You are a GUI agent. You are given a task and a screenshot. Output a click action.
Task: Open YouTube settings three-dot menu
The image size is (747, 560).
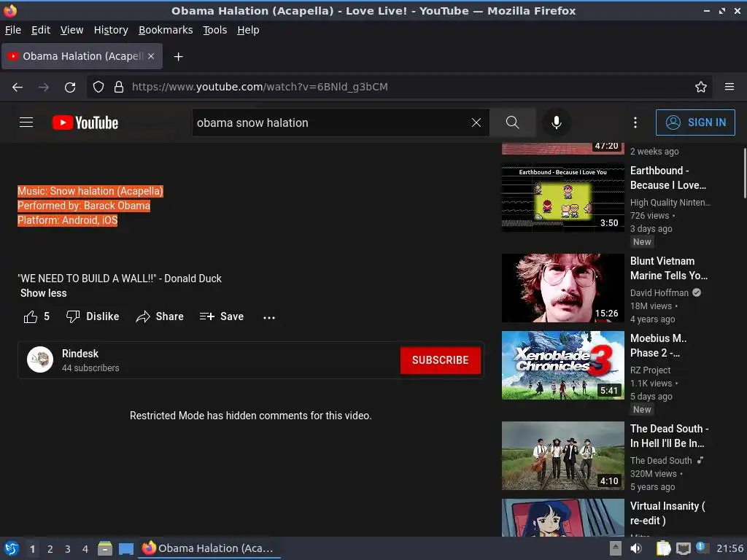click(x=635, y=122)
